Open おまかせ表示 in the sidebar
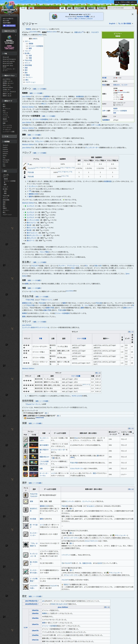The image size is (138, 644). point(7,23)
